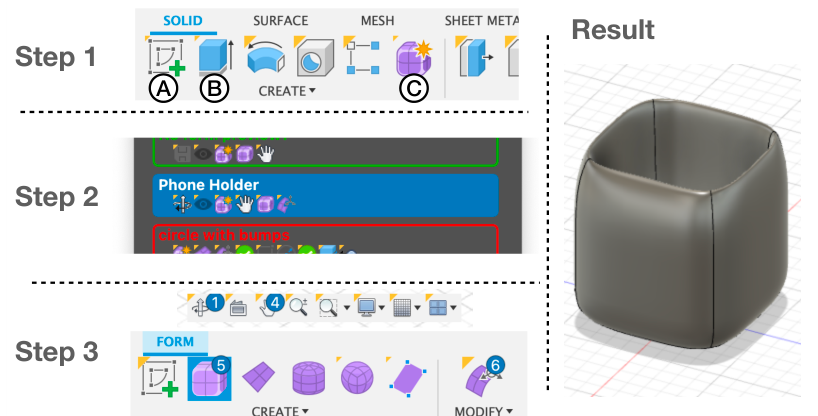Select the Press Pull tool
818x416 pixels.
(476, 56)
